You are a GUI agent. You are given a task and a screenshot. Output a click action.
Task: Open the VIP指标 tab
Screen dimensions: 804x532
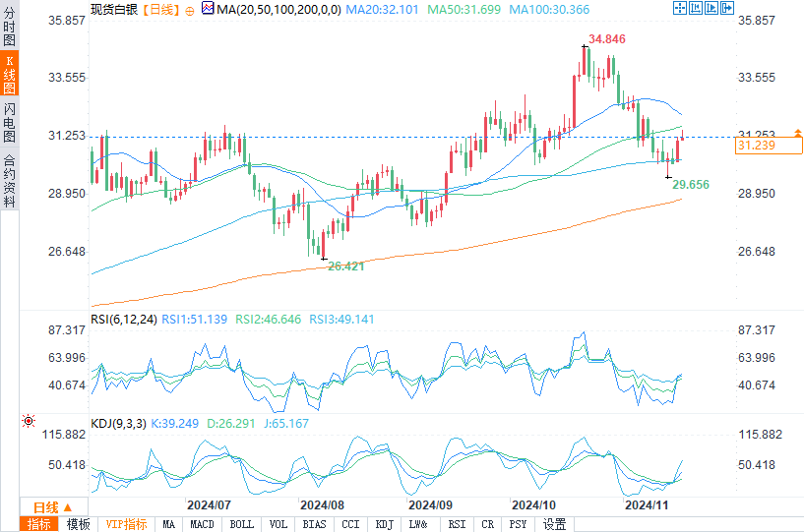coord(126,524)
